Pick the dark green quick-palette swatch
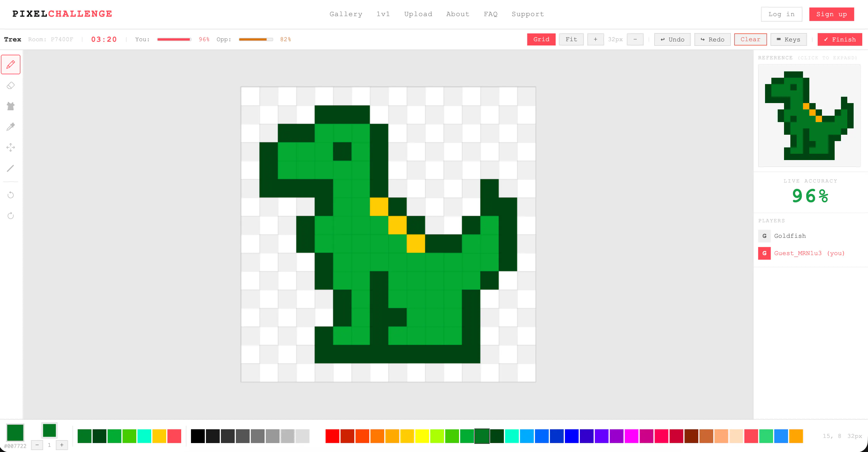The image size is (868, 452). 100,436
